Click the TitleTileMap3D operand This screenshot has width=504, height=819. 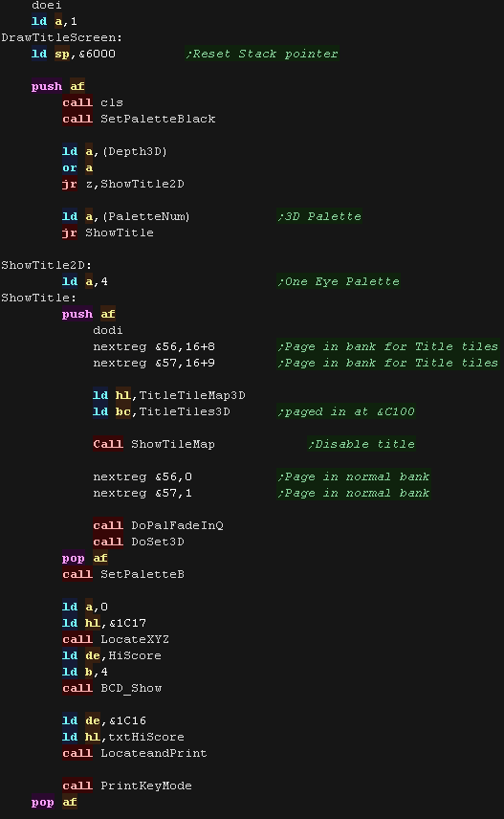coord(192,395)
